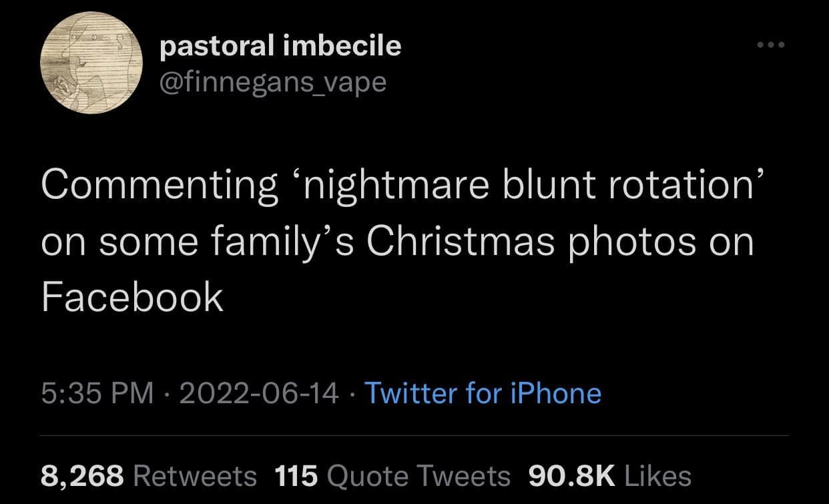Click the 2022-06-14 date
Viewport: 829px width, 504px height.
[x=259, y=393]
